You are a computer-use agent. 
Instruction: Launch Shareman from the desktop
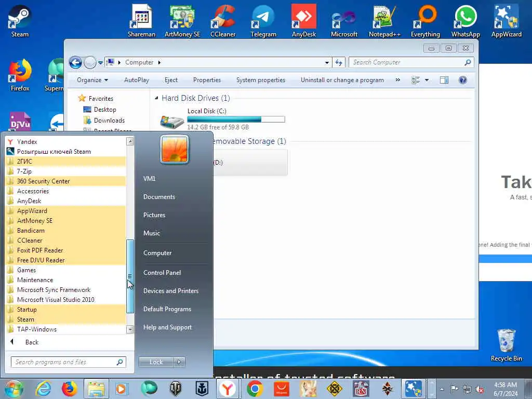click(x=141, y=20)
